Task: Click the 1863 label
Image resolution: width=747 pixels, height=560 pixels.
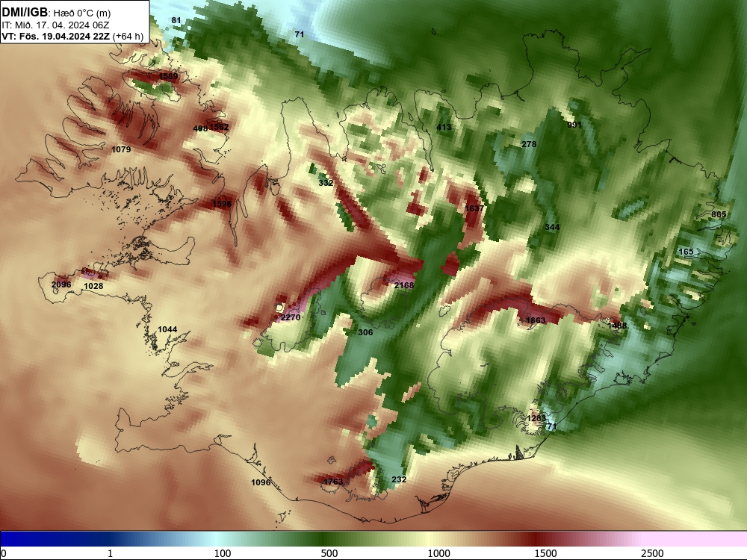Action: tap(536, 320)
